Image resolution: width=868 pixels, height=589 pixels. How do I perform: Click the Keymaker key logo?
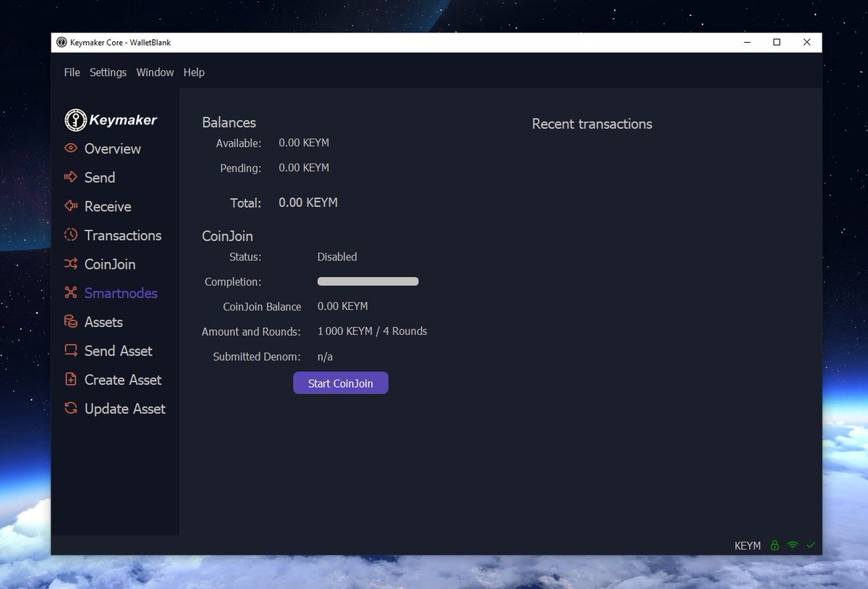point(75,120)
